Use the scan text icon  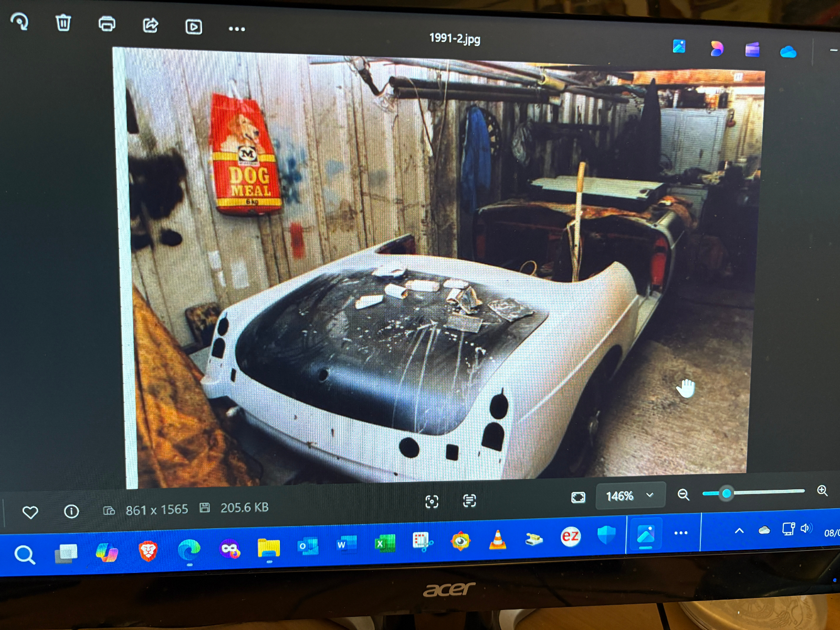coord(469,500)
